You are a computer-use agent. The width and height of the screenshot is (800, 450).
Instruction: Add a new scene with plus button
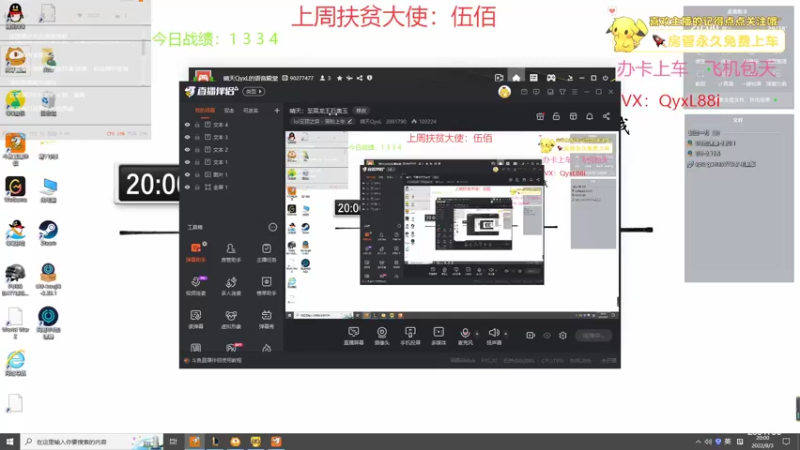[x=277, y=110]
